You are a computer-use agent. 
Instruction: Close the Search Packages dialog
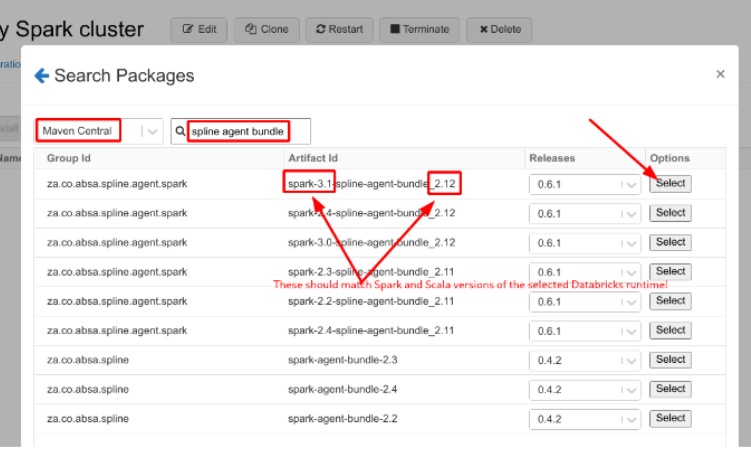pos(720,74)
